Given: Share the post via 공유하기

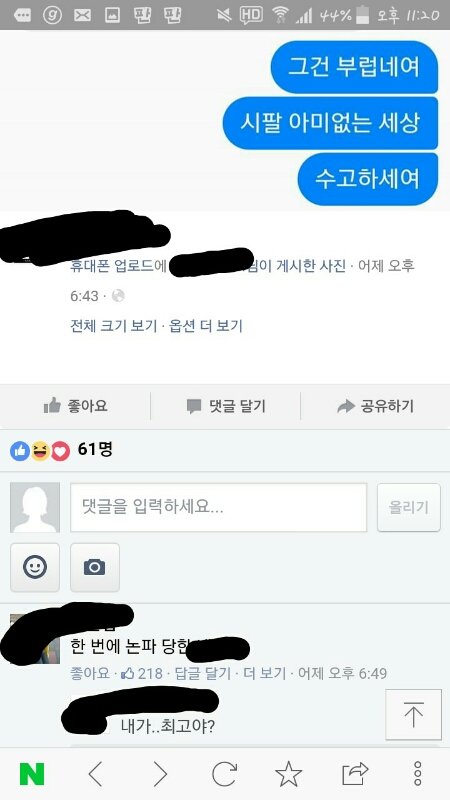Looking at the screenshot, I should pos(376,406).
